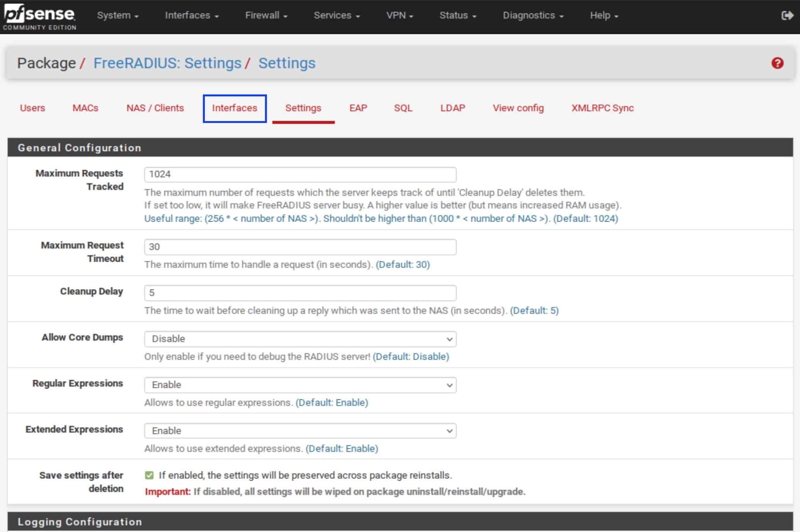This screenshot has height=532, width=800.
Task: Click the General Configuration section header
Action: coord(400,148)
